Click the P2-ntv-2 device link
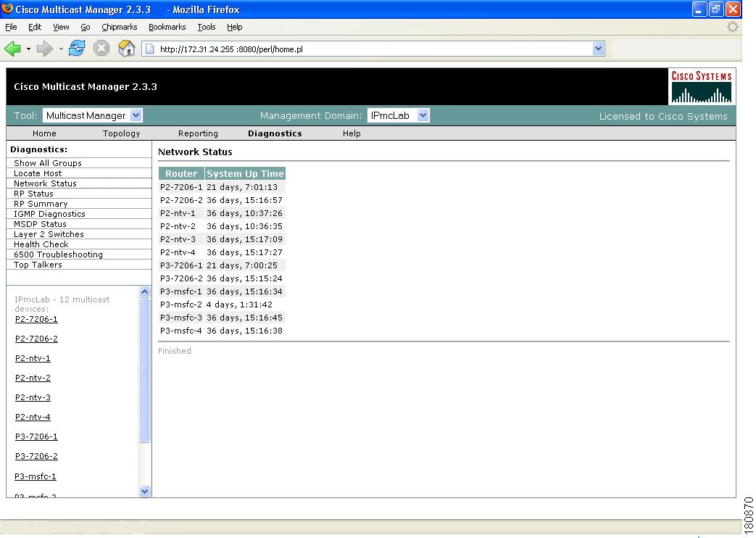756x538 pixels. (33, 378)
